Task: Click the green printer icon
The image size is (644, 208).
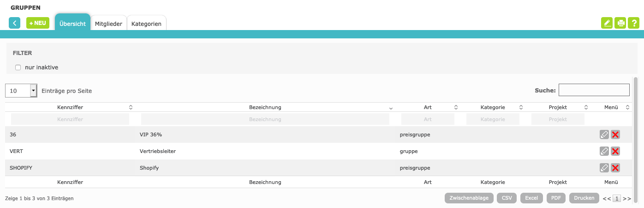Action: [620, 23]
